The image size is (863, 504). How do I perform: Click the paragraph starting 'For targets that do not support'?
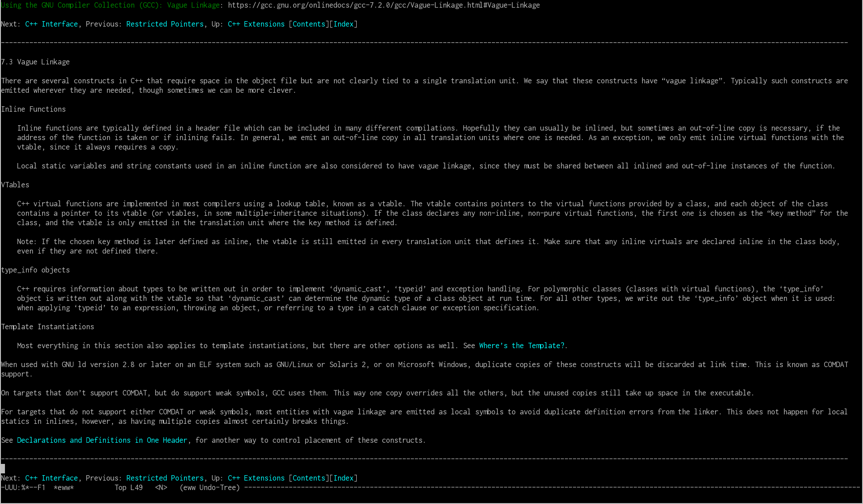click(424, 417)
